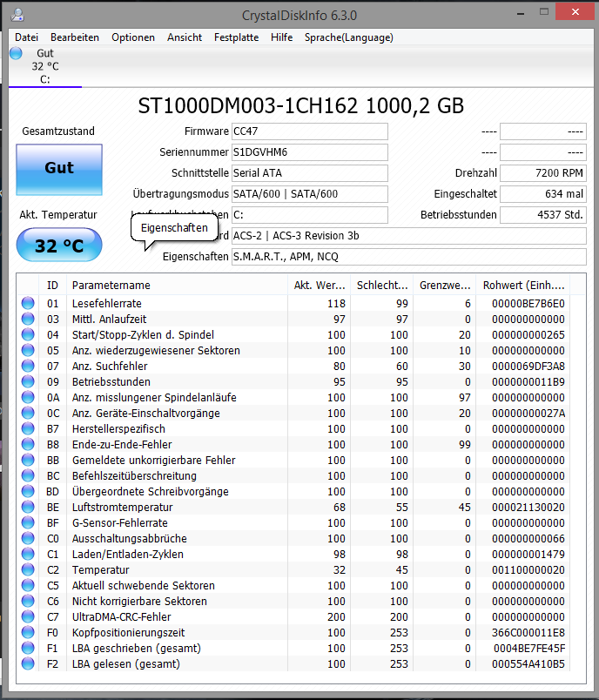Click status orb for Gemeldete unkorrigierbare Fehler
The width and height of the screenshot is (599, 700).
pyautogui.click(x=28, y=460)
